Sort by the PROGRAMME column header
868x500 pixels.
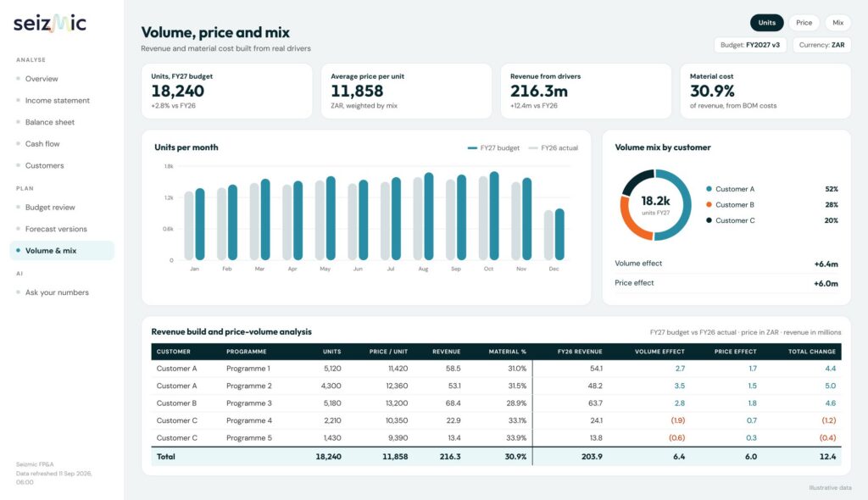pyautogui.click(x=247, y=352)
